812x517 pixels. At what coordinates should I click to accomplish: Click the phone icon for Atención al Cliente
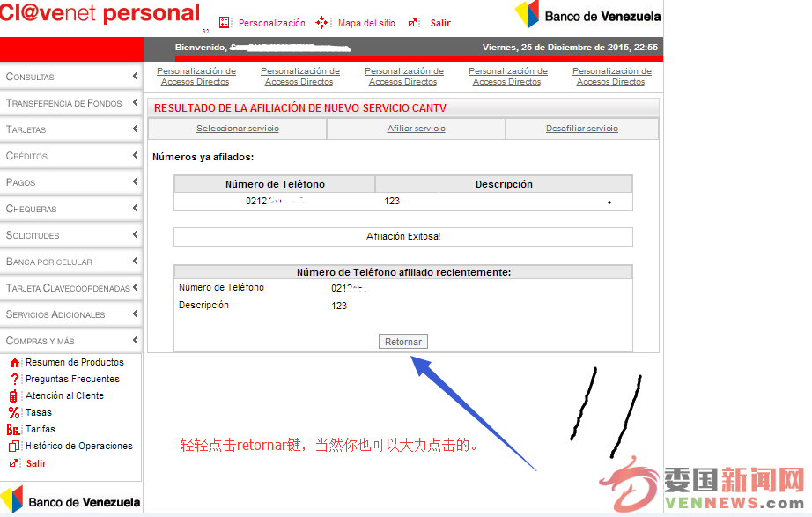pos(13,395)
